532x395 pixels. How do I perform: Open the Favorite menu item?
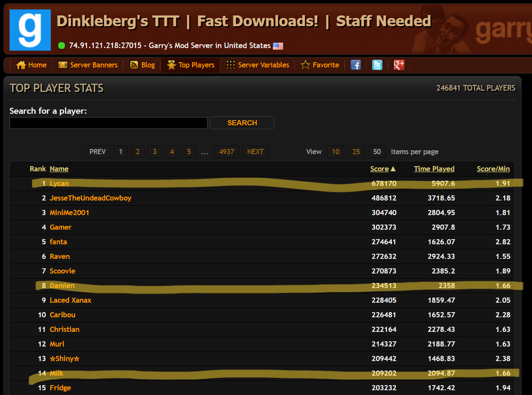click(x=326, y=65)
